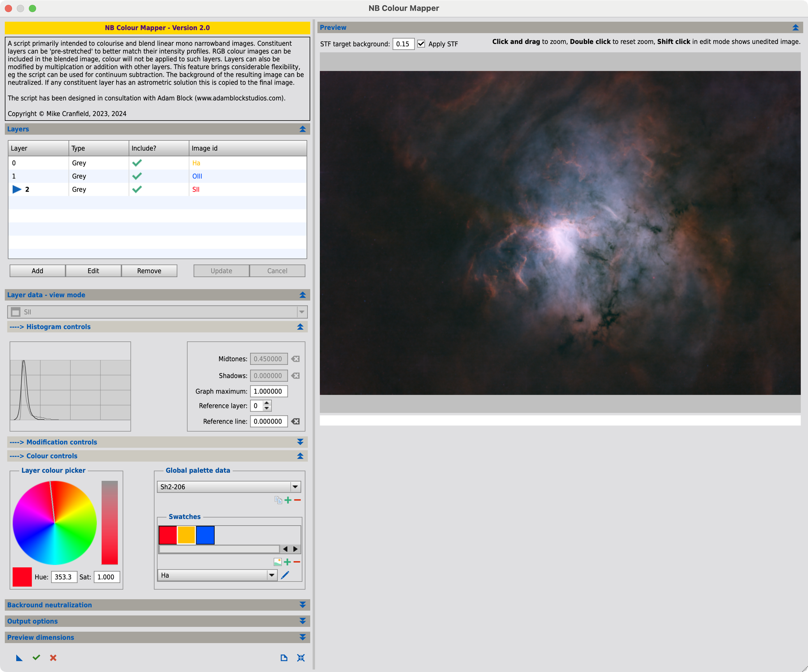Toggle the Include checkmark for the Ha layer
The width and height of the screenshot is (808, 672).
click(137, 163)
